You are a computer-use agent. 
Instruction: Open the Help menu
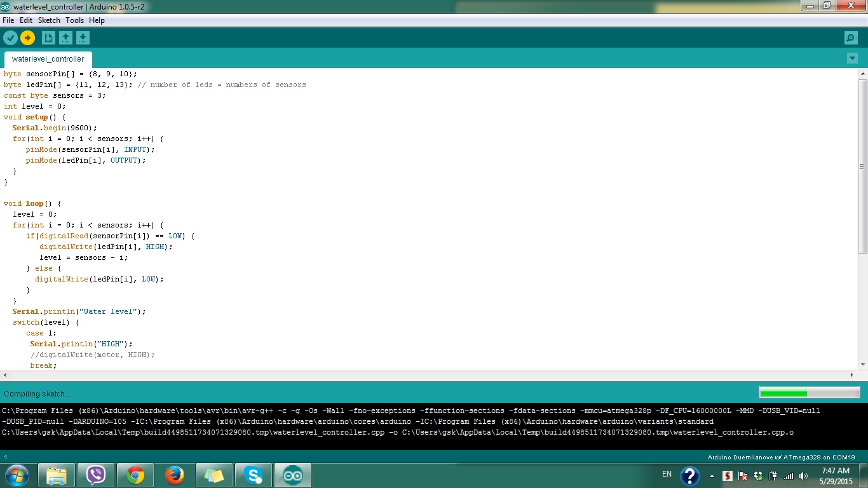pyautogui.click(x=97, y=20)
